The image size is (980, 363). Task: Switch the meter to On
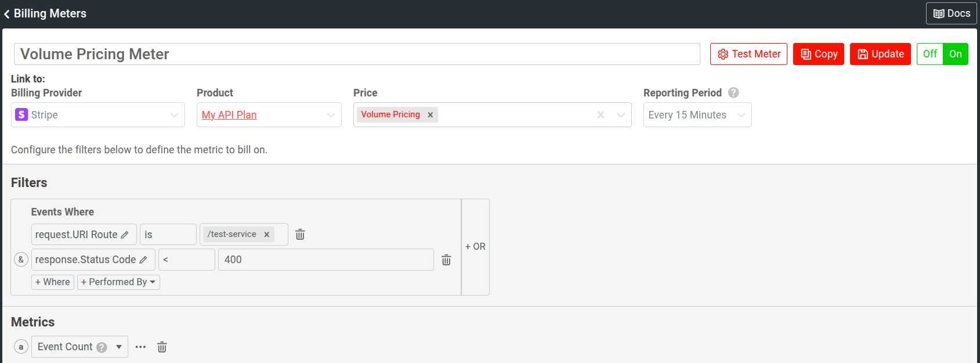[955, 54]
